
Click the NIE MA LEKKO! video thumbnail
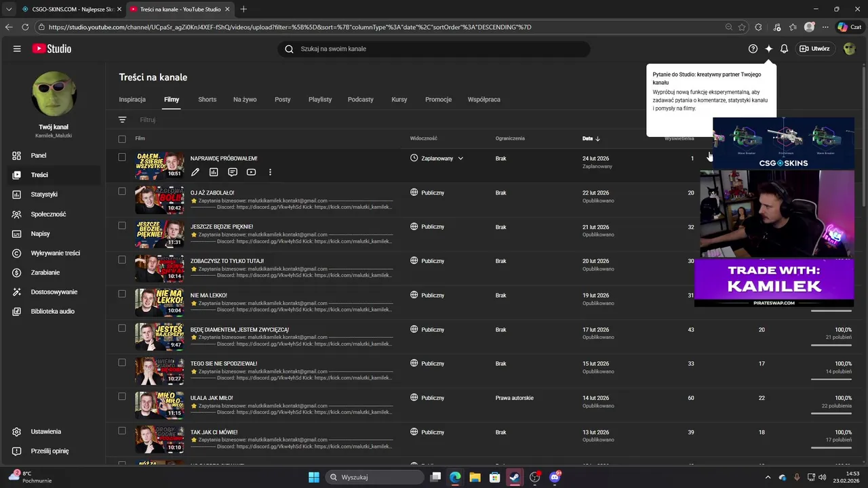coord(159,302)
